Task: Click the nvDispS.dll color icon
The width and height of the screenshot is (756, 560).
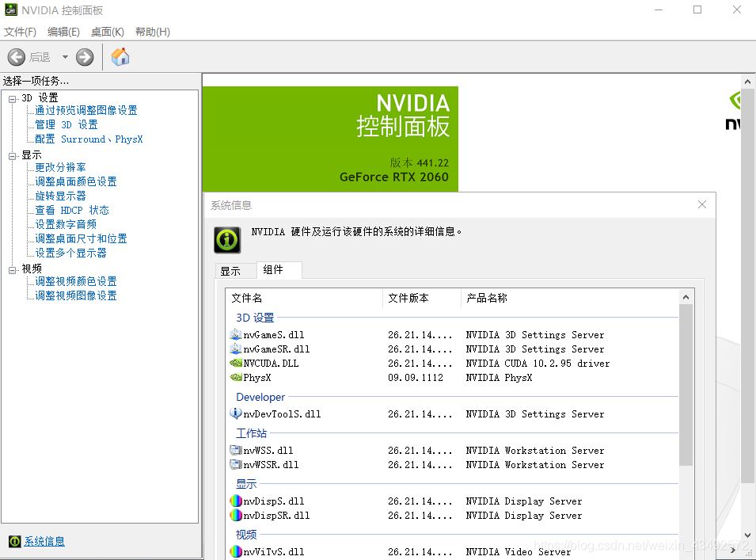Action: (235, 501)
